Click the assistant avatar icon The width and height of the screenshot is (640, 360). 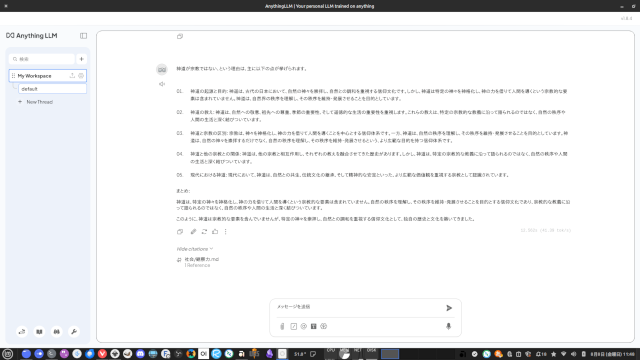click(162, 69)
